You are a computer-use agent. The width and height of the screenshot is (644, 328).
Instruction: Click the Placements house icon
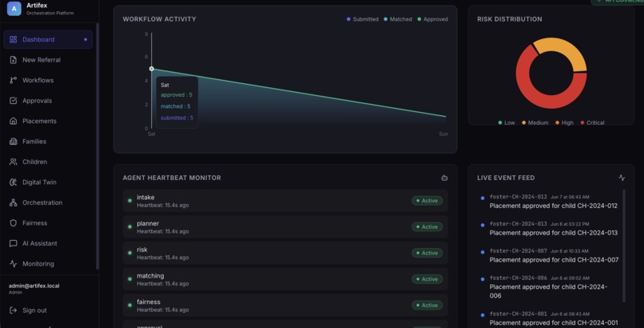tap(13, 121)
